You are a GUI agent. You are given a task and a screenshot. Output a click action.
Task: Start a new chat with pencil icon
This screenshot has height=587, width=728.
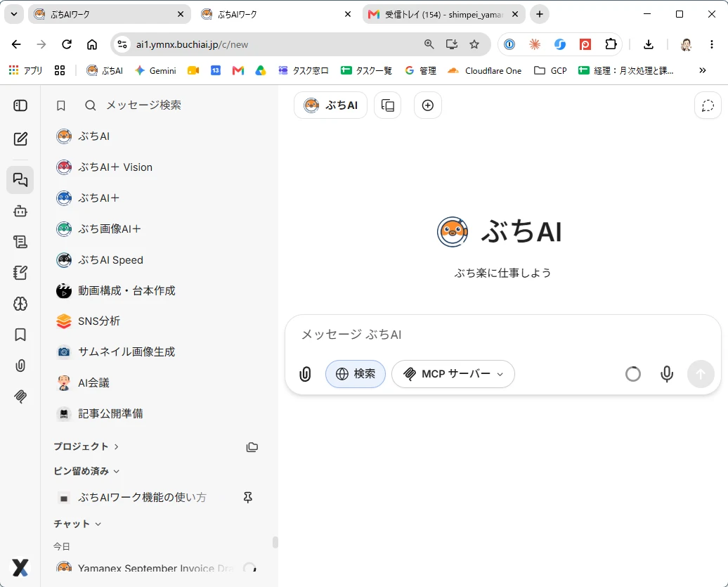pyautogui.click(x=20, y=139)
